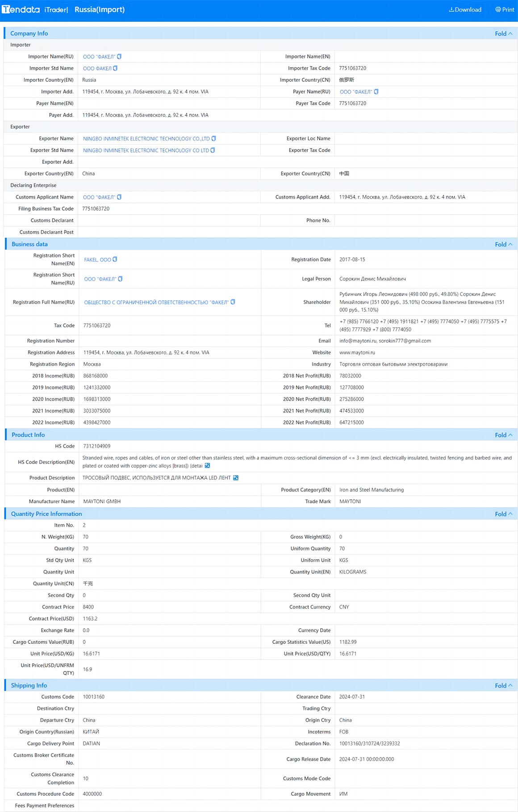Select Contract Price value 8400
The width and height of the screenshot is (518, 812).
click(x=88, y=607)
